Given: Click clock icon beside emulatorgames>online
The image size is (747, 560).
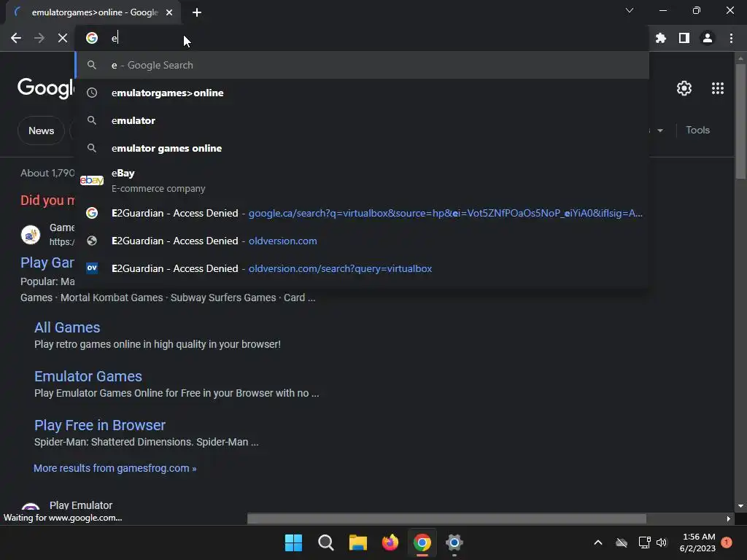Looking at the screenshot, I should coord(92,93).
